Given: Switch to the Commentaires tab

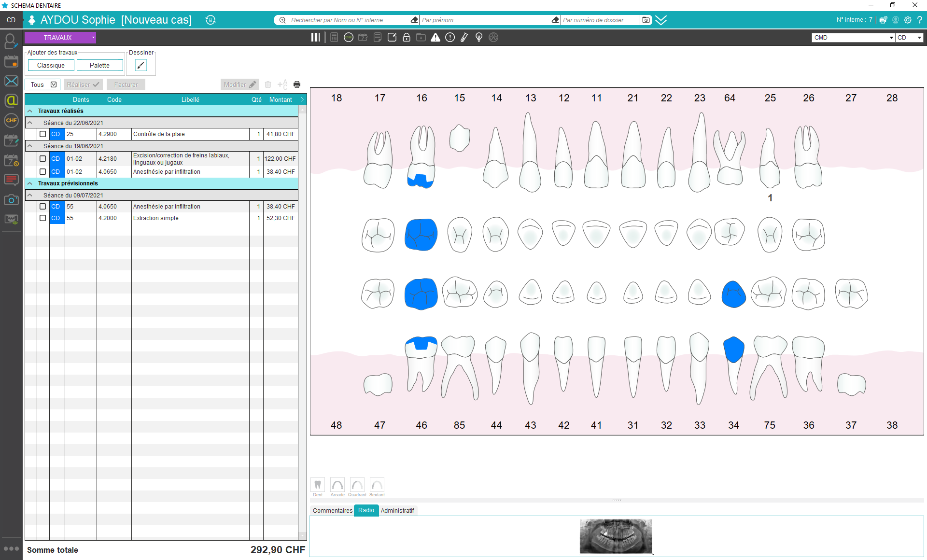Looking at the screenshot, I should pos(332,510).
